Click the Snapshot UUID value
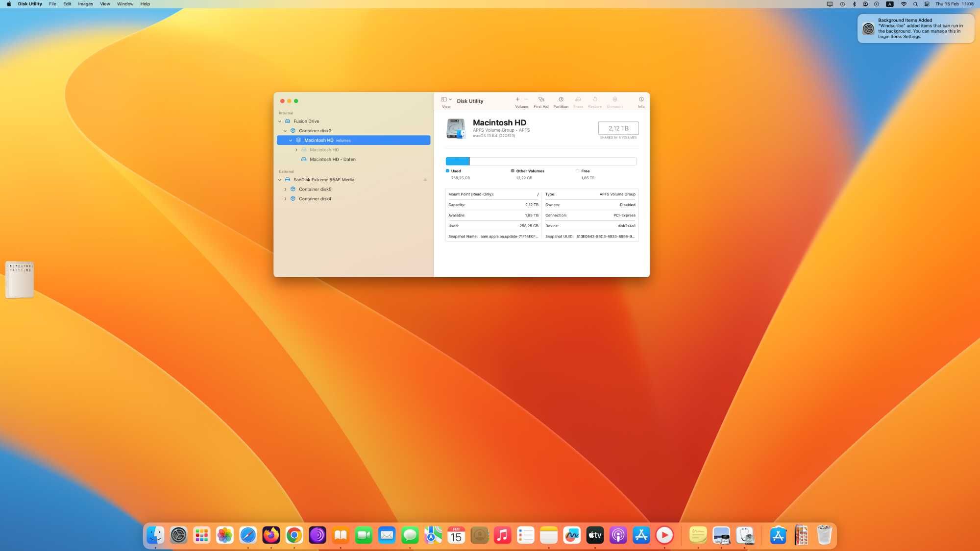This screenshot has width=980, height=551. [605, 237]
